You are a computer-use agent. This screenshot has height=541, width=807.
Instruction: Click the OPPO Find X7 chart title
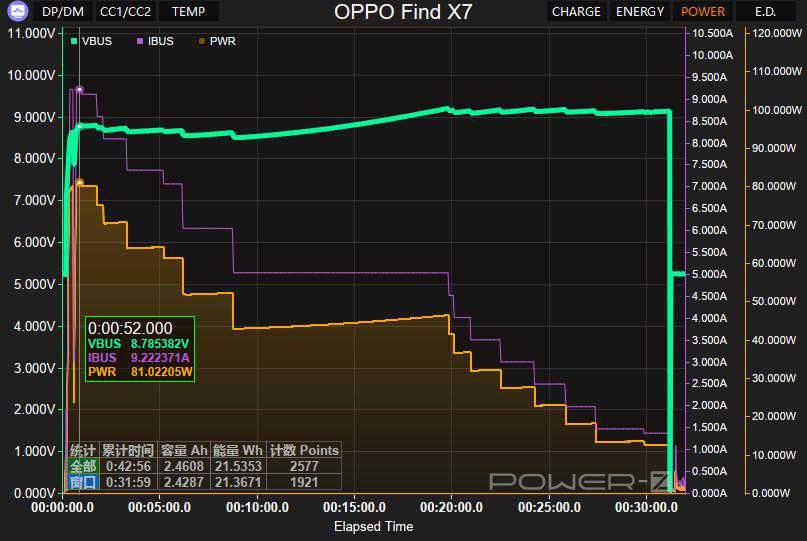(403, 12)
